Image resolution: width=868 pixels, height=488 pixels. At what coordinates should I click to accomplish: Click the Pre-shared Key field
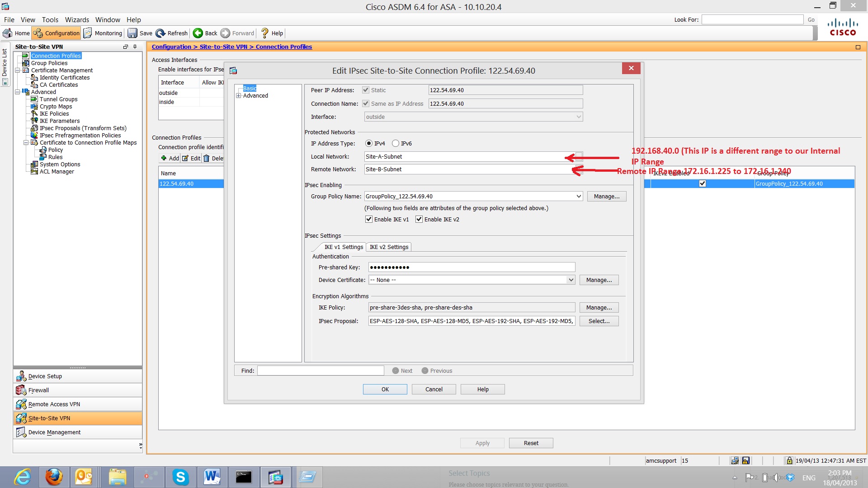tap(472, 267)
